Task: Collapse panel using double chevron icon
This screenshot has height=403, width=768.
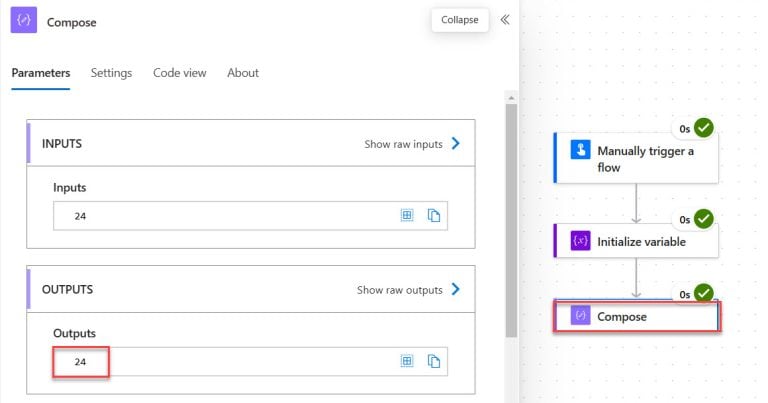Action: click(x=505, y=19)
